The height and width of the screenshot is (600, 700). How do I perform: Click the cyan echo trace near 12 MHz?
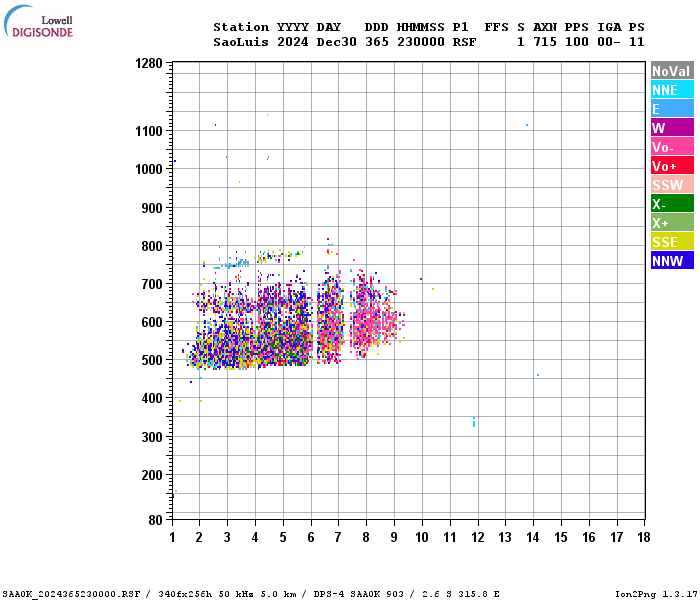pyautogui.click(x=474, y=422)
